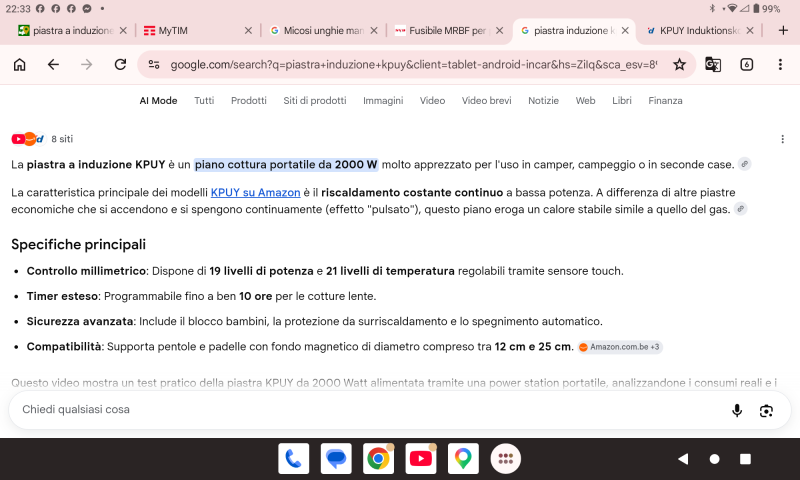Close the Micosi unghie tab

click(x=374, y=31)
